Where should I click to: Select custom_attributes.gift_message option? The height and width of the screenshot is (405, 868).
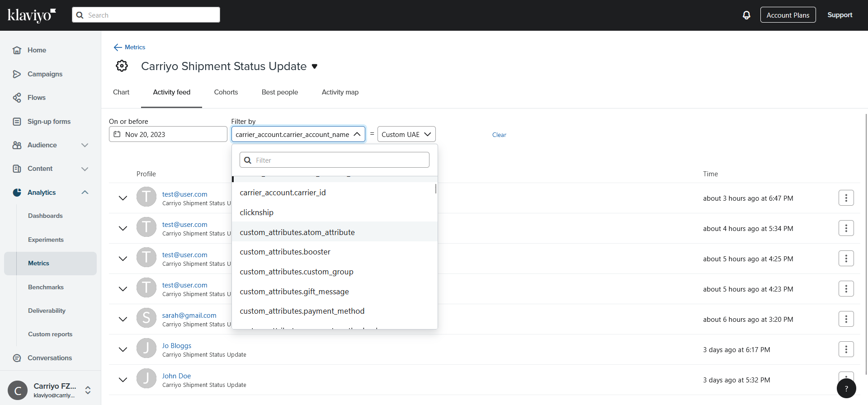click(x=335, y=292)
